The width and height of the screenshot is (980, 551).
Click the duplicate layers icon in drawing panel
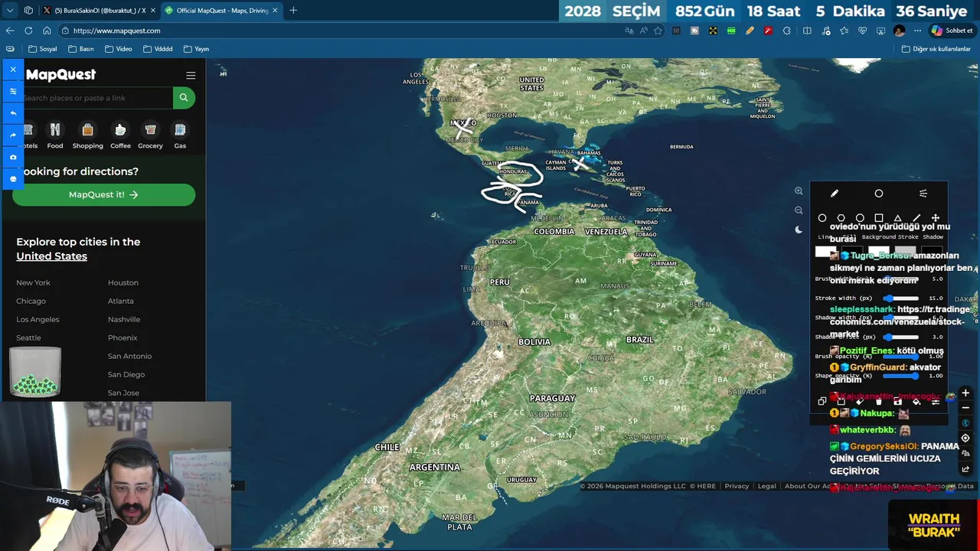[822, 401]
